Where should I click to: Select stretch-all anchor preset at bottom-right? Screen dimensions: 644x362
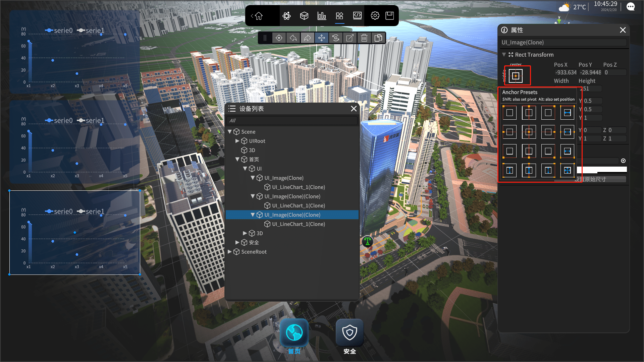[x=567, y=170]
